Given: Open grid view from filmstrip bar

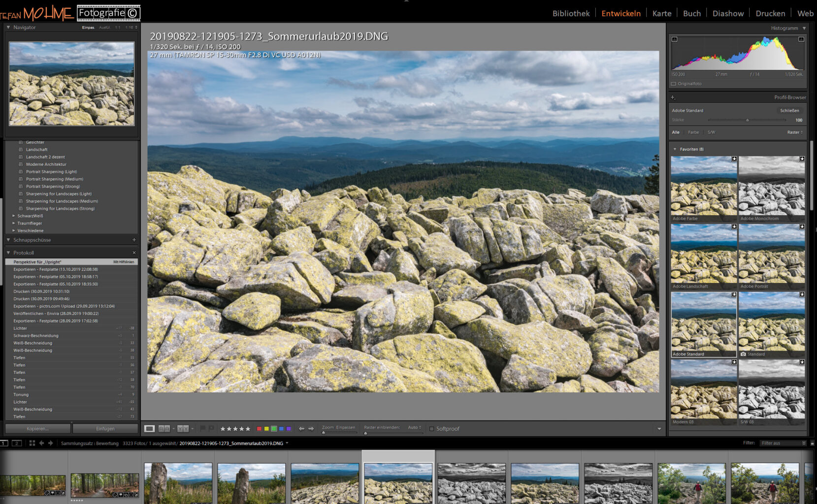Looking at the screenshot, I should click(x=32, y=443).
